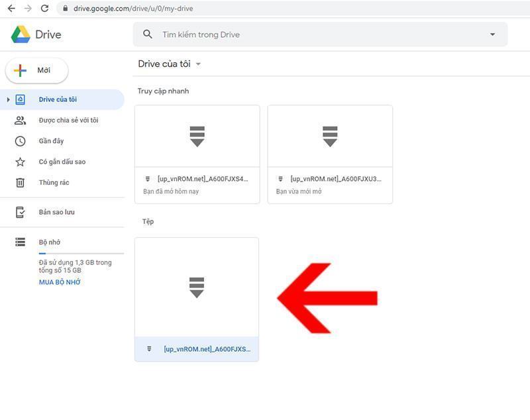The width and height of the screenshot is (530, 420).
Task: Open 'Gần đây' recent files
Action: (52, 141)
